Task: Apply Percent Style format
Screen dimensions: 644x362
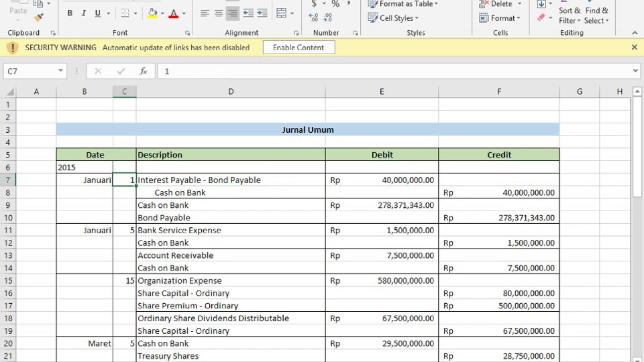Action: 336,4
